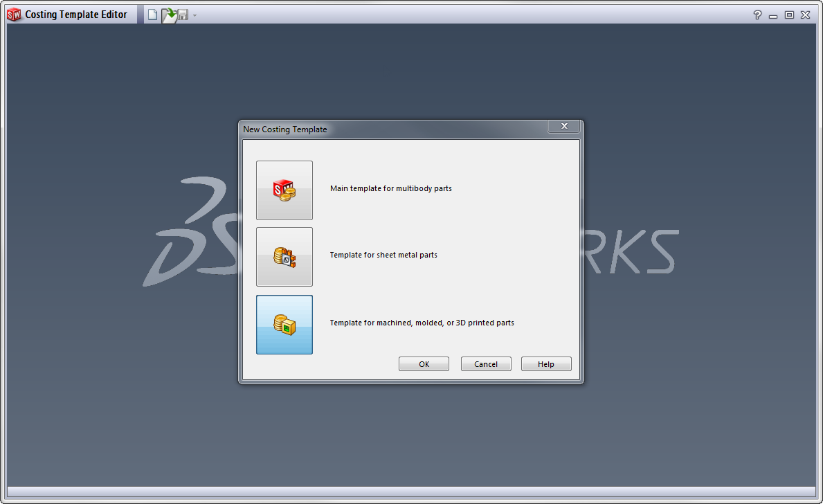
Task: Close the Costing Template Editor window
Action: click(806, 15)
